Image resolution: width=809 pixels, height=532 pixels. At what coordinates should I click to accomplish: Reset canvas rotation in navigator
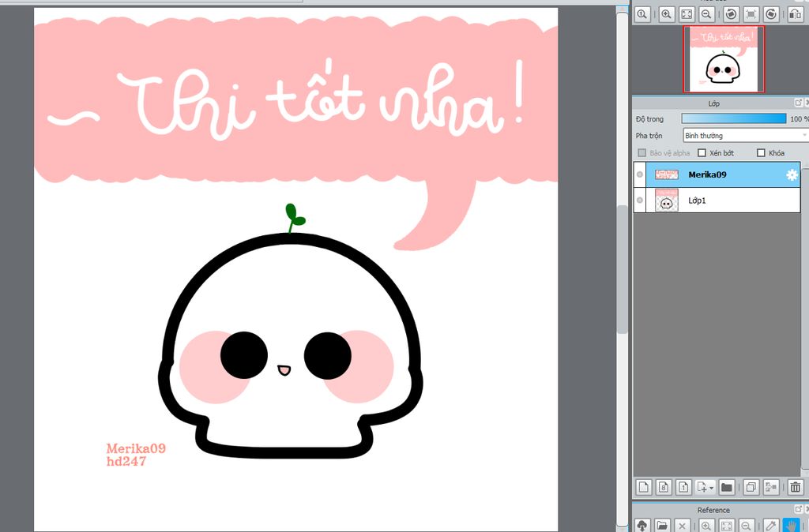751,14
